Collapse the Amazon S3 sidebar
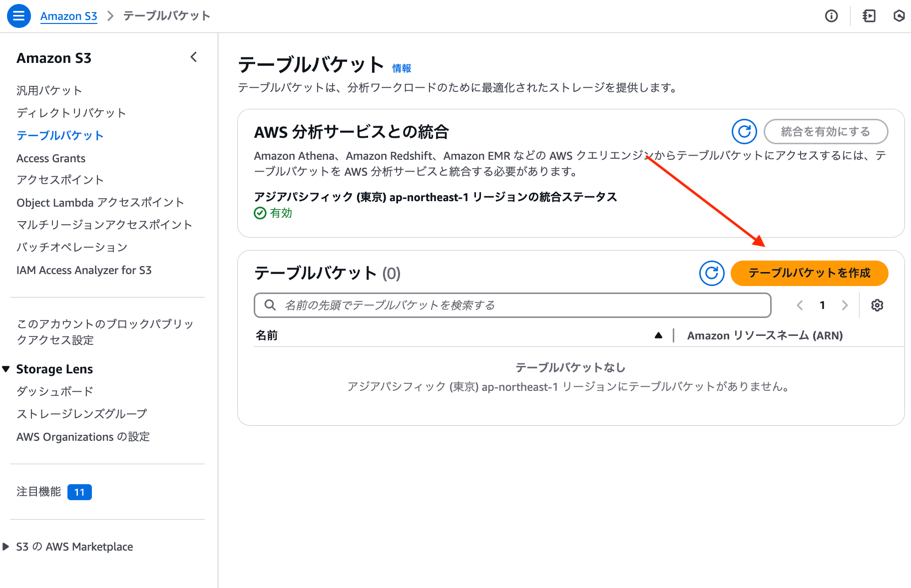Image resolution: width=911 pixels, height=588 pixels. tap(194, 57)
